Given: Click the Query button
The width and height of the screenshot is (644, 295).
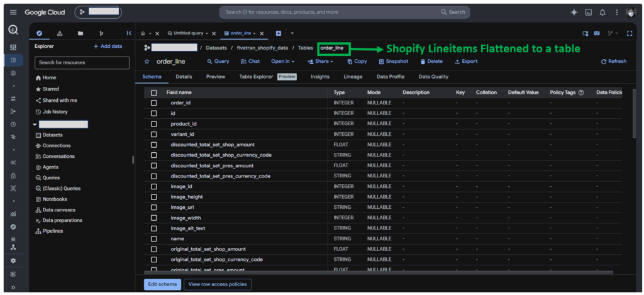Looking at the screenshot, I should (x=218, y=62).
